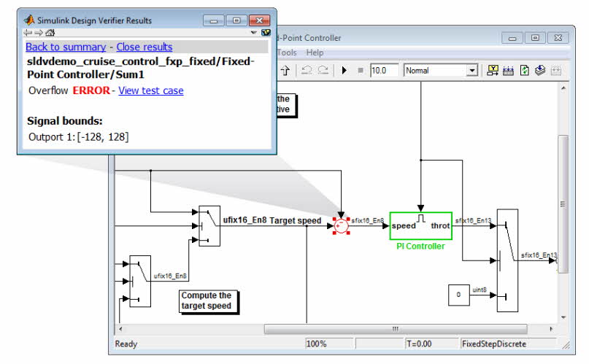
Task: Stop simulation with the square button
Action: tap(361, 70)
